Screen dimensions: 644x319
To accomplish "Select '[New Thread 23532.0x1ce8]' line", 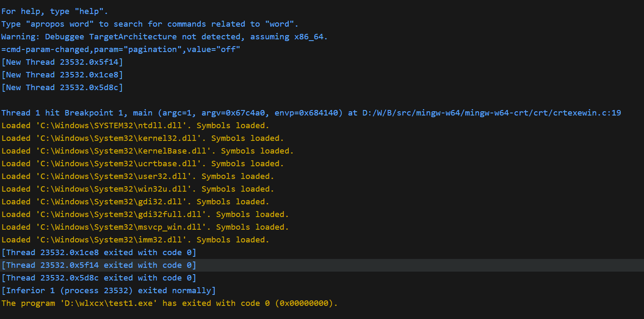I will tap(62, 75).
